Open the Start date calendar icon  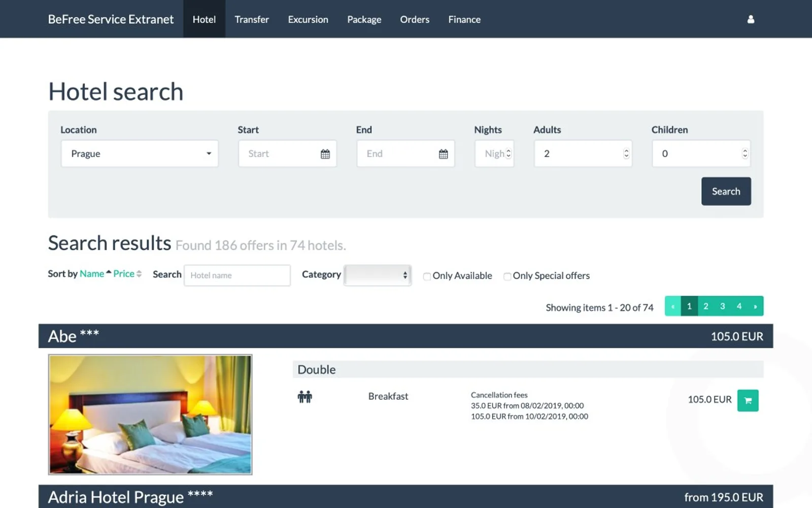coord(325,154)
